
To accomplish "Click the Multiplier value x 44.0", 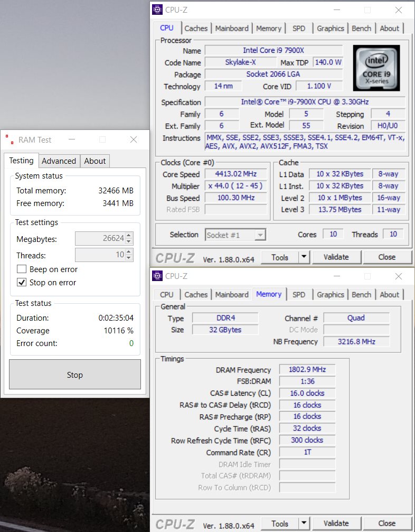I will [x=235, y=186].
